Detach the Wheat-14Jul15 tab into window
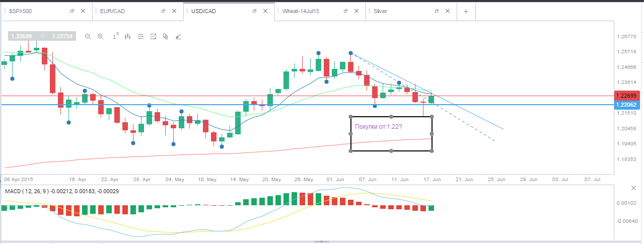Viewport: 644px width, 244px height. click(x=345, y=11)
